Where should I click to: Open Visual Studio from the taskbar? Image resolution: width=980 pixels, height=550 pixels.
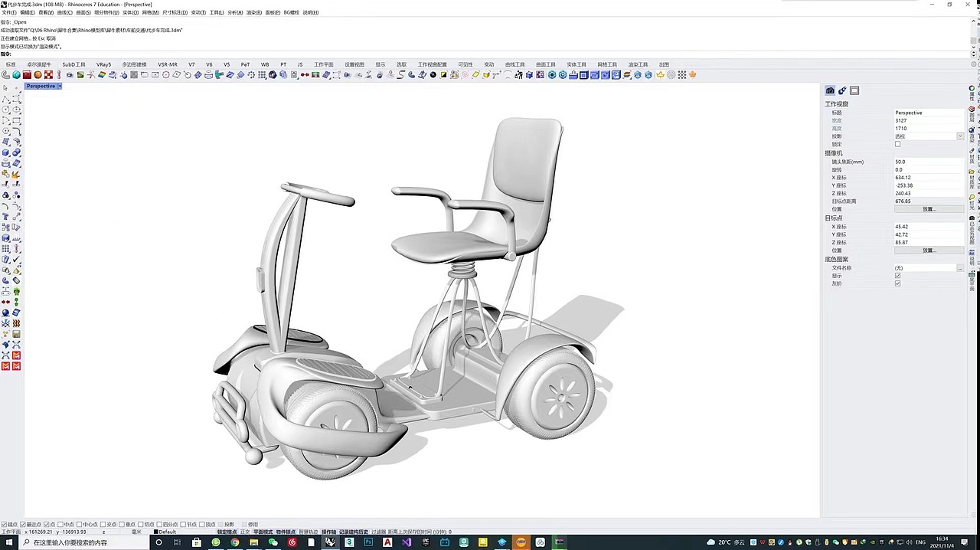tap(407, 542)
